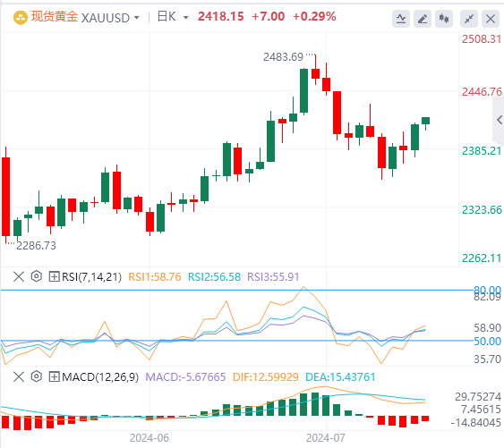Click the 2262.11 price axis label
The width and height of the screenshot is (504, 448).
(x=482, y=258)
